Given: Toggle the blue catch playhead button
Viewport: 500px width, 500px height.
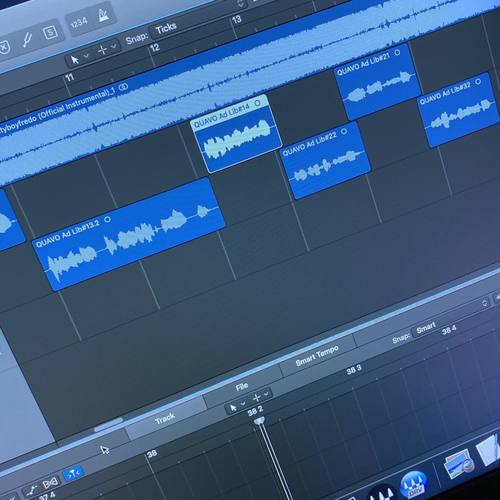Looking at the screenshot, I should (x=73, y=473).
